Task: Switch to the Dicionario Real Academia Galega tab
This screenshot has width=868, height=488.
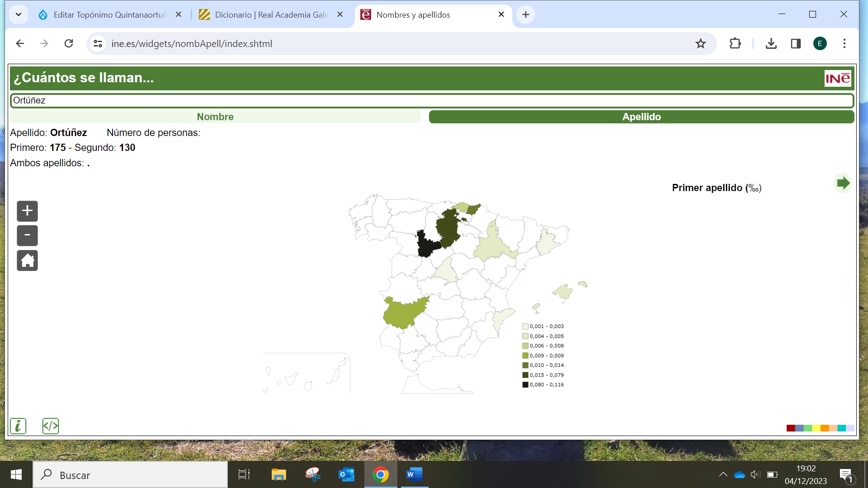Action: pos(271,15)
